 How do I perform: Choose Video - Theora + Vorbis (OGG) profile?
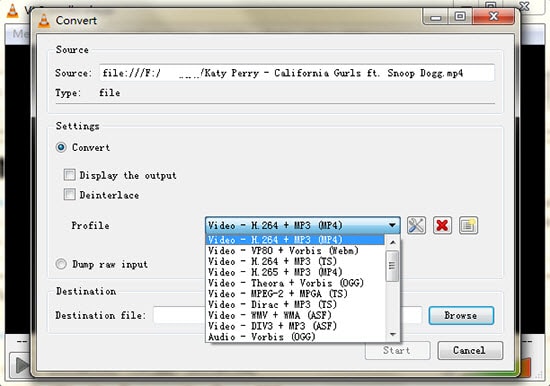[295, 283]
